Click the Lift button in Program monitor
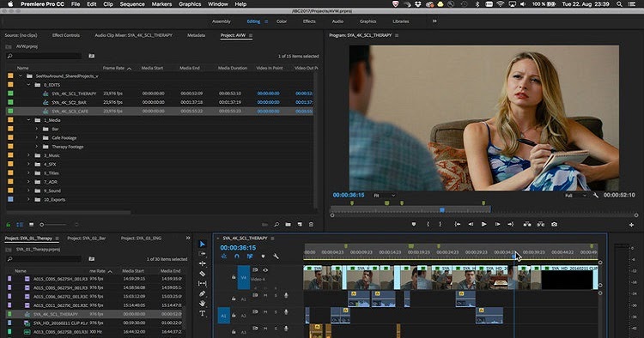The image size is (644, 338). click(x=527, y=225)
